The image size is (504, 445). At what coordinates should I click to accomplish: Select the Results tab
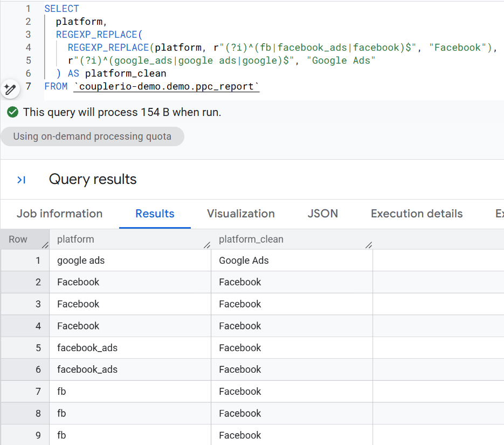tap(155, 214)
